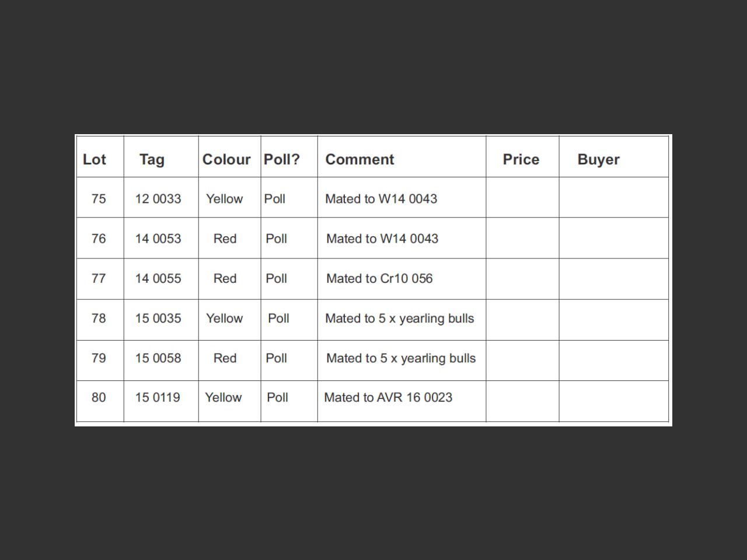Select the Colour column header

pos(226,159)
